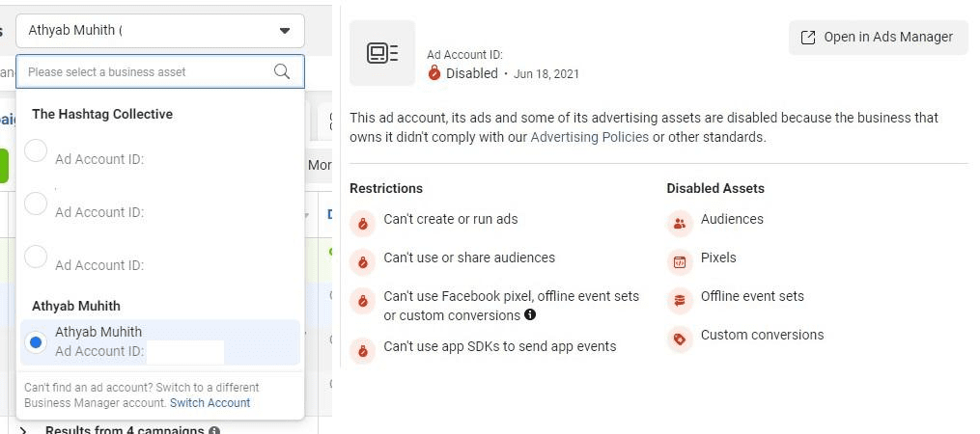Click Can't create or run ads text
Viewport: 980px width, 434px height.
point(451,219)
